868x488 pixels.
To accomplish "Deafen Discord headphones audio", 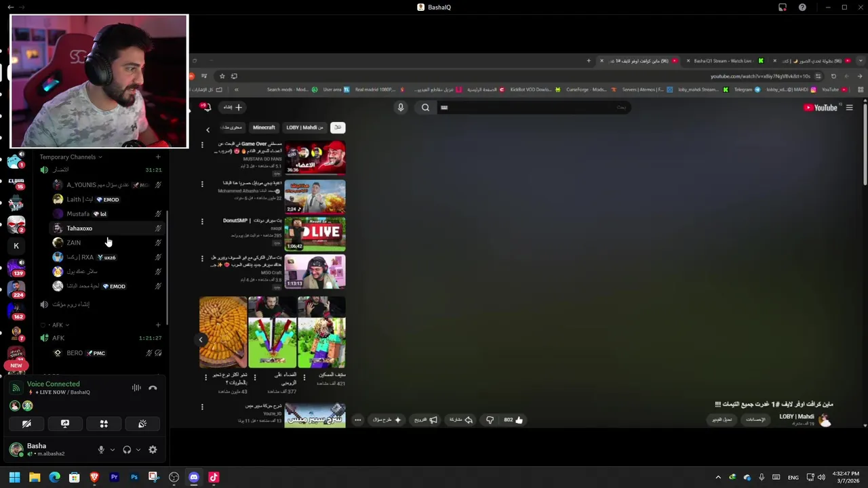I will [x=127, y=449].
